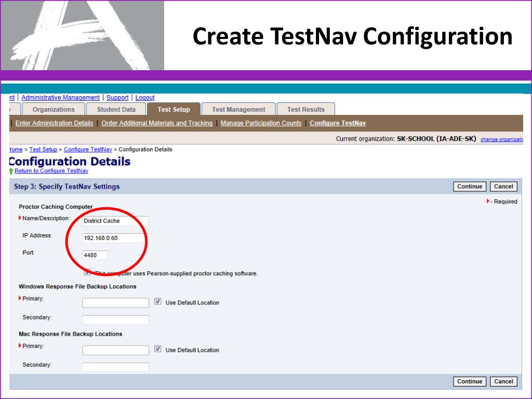This screenshot has height=399, width=532.
Task: Click the Logout link
Action: [145, 98]
